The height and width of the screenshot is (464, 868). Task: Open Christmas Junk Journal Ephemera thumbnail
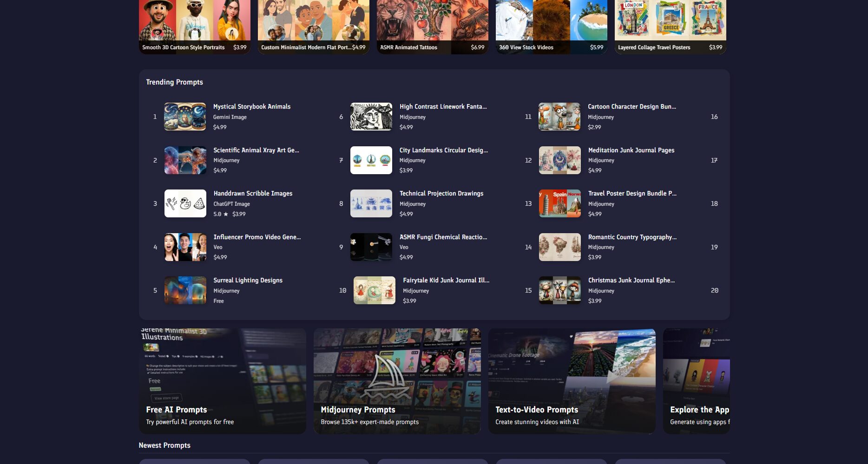coord(560,290)
